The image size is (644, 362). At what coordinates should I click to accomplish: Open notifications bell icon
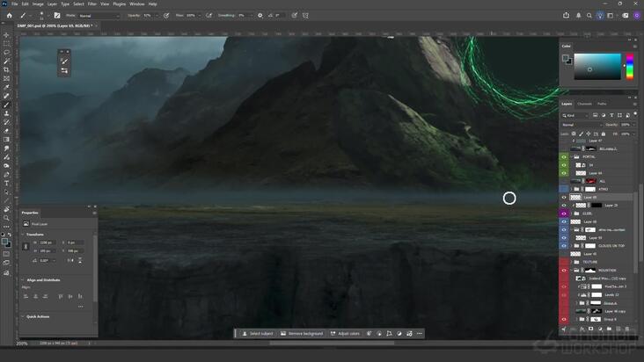point(578,16)
